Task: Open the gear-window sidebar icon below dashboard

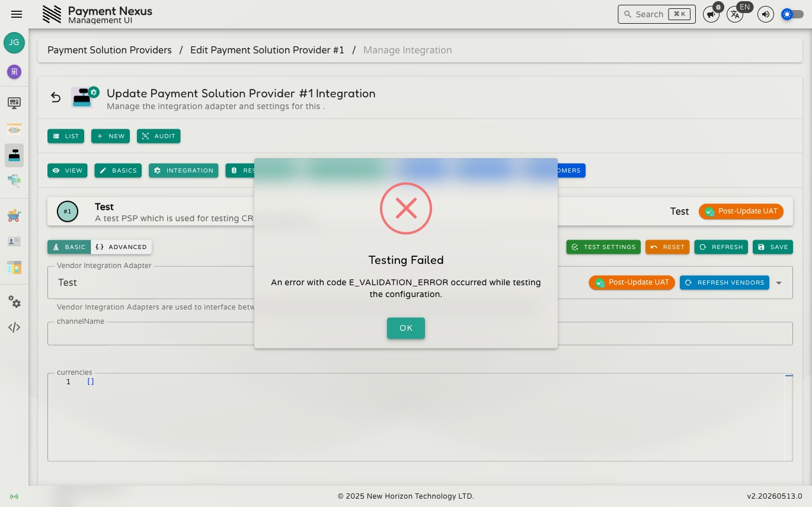Action: tap(14, 129)
